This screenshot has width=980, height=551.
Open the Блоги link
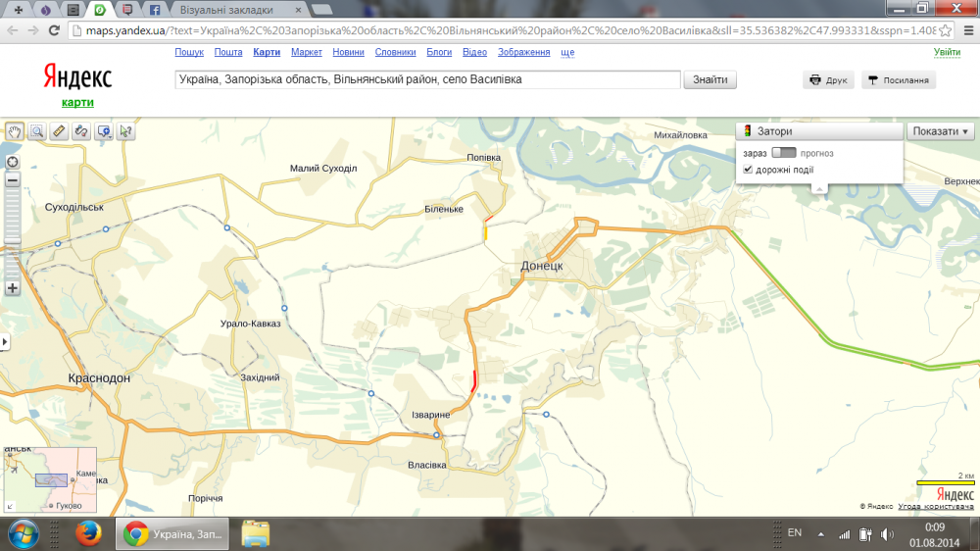439,52
